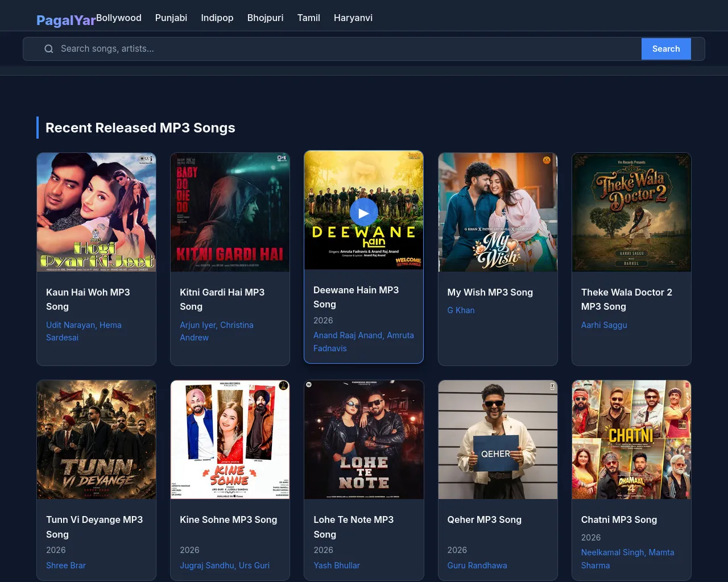Open the Lohe Te Note MP3 Song title
728x582 pixels.
tap(354, 527)
